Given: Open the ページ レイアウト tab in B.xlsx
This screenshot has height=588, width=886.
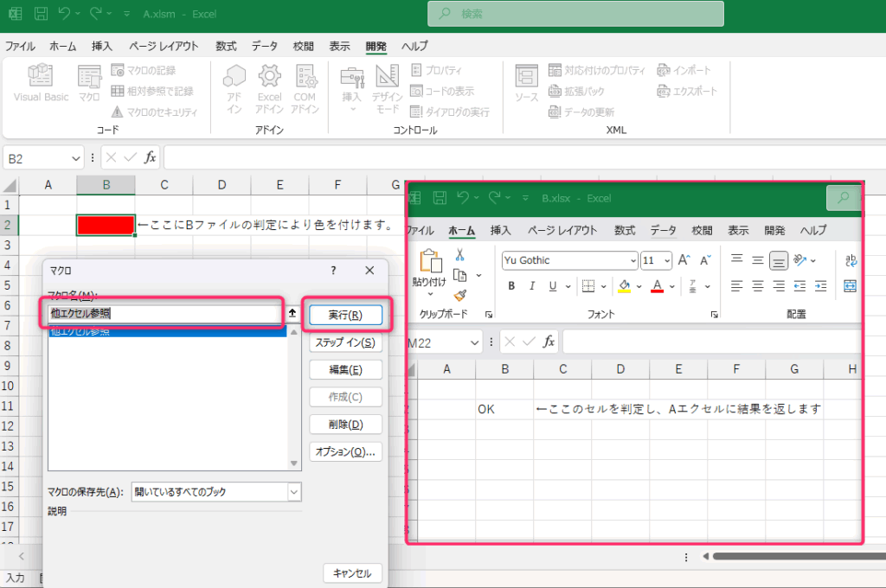Looking at the screenshot, I should 562,231.
